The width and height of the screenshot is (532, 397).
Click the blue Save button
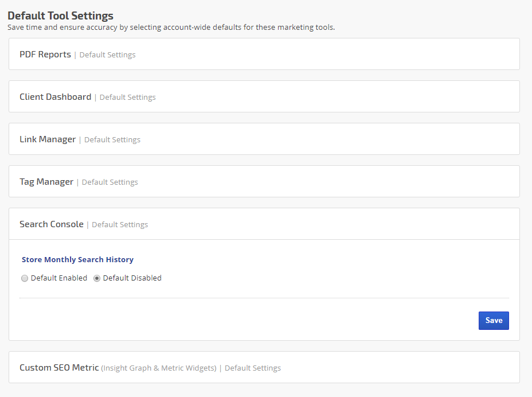493,321
